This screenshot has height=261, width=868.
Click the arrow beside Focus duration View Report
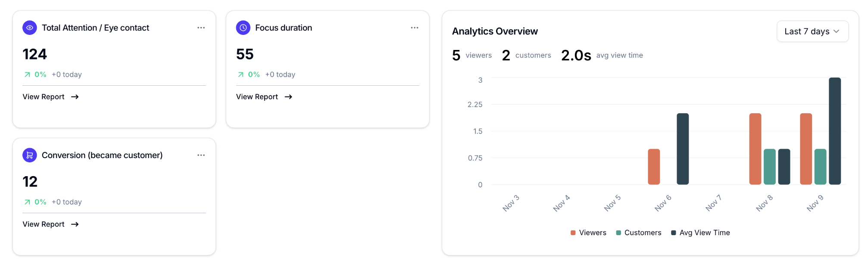[x=288, y=97]
